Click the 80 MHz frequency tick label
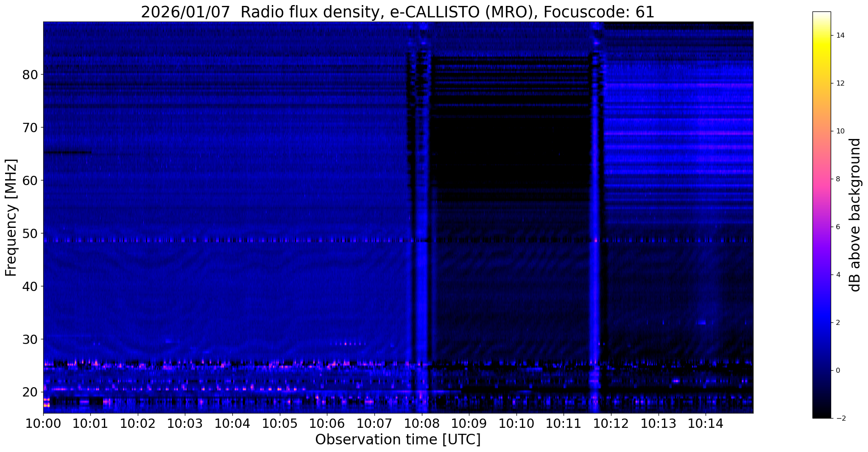The width and height of the screenshot is (868, 452). 30,75
